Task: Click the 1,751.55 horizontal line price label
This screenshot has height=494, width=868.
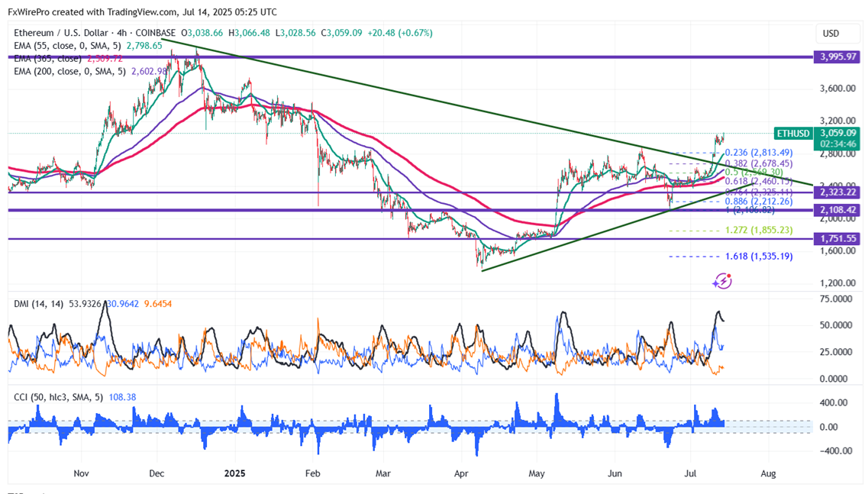Action: pos(837,239)
